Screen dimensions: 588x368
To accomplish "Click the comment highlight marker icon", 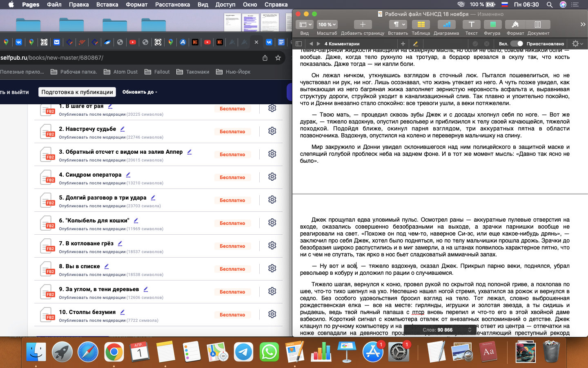I will (416, 44).
